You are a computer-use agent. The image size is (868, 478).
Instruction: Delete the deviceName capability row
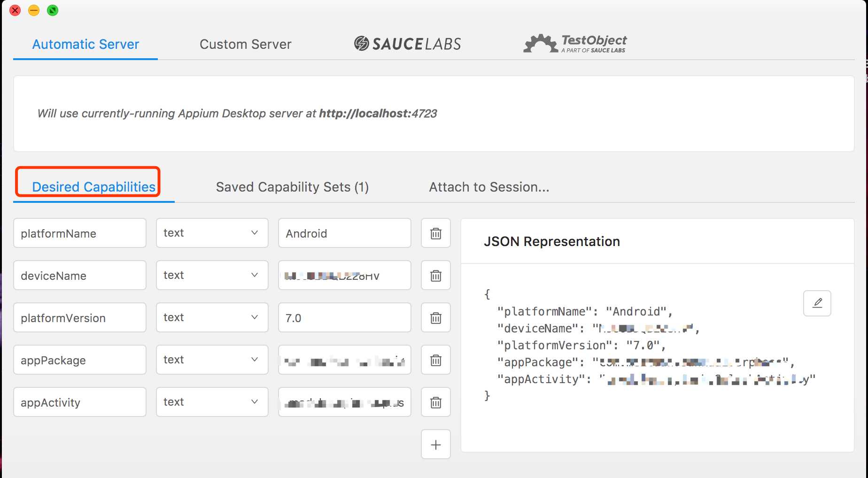tap(436, 275)
